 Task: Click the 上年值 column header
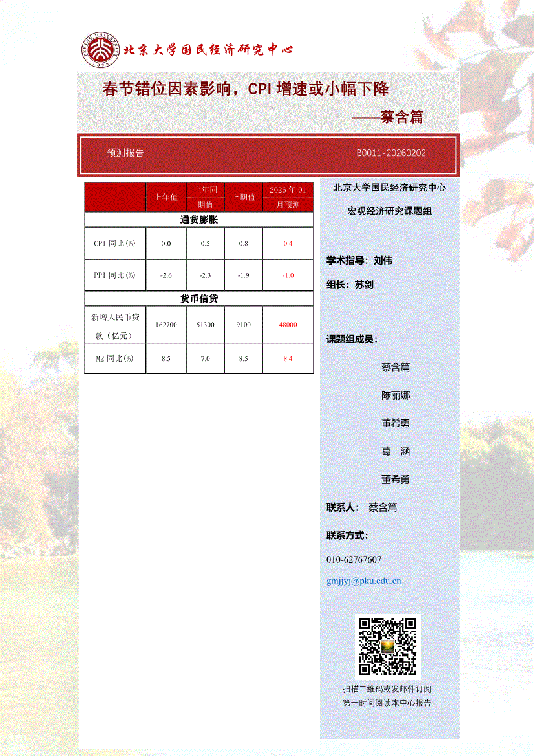(x=166, y=197)
